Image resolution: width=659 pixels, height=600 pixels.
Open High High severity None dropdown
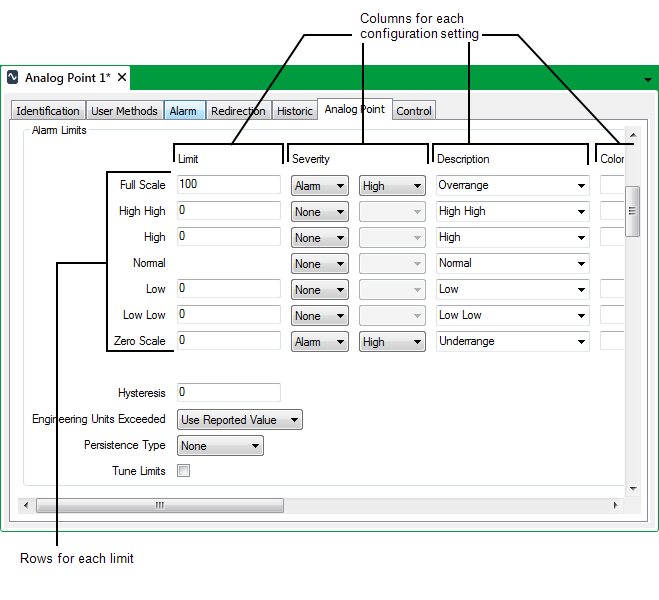319,212
